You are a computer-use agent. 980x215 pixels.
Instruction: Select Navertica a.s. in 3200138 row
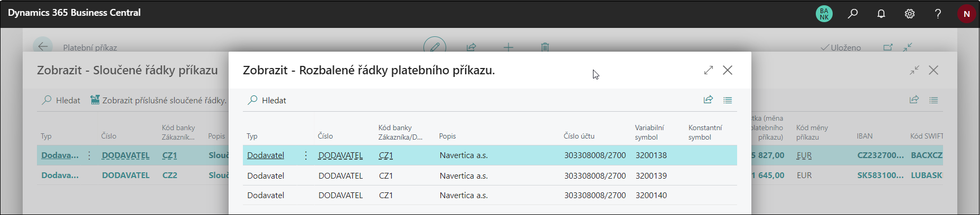[x=464, y=155]
